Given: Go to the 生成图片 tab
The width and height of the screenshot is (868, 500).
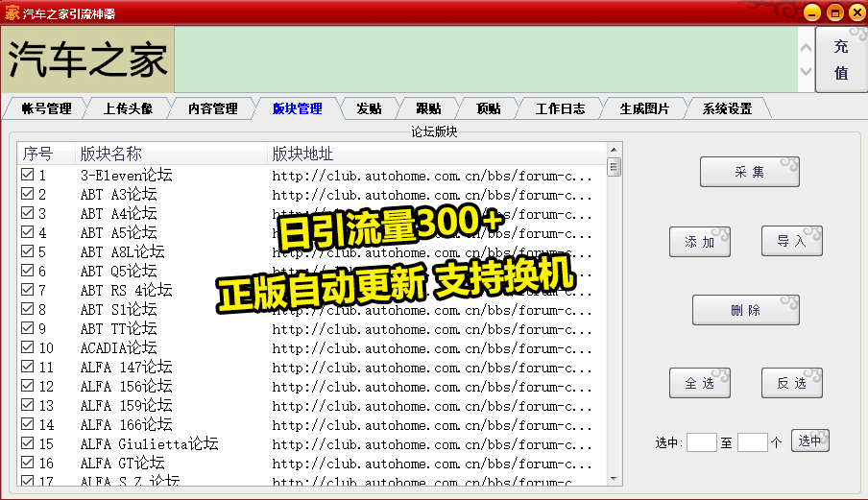Looking at the screenshot, I should pyautogui.click(x=644, y=108).
